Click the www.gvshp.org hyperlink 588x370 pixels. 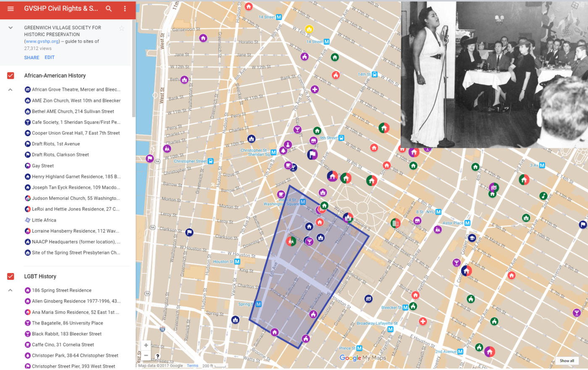click(x=42, y=41)
